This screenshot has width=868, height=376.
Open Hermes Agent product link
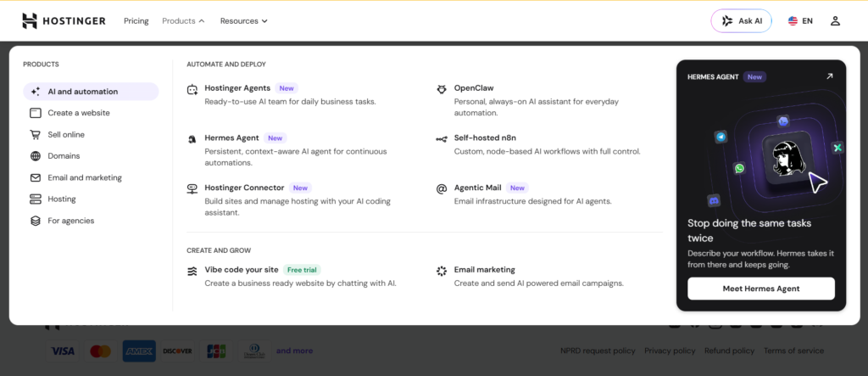tap(232, 138)
